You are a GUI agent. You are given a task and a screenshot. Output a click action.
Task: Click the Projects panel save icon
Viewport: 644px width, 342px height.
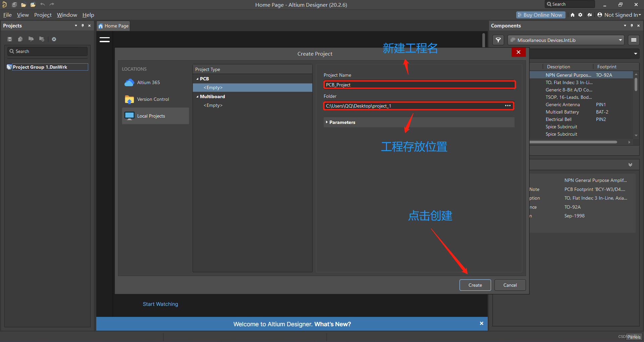(x=10, y=39)
